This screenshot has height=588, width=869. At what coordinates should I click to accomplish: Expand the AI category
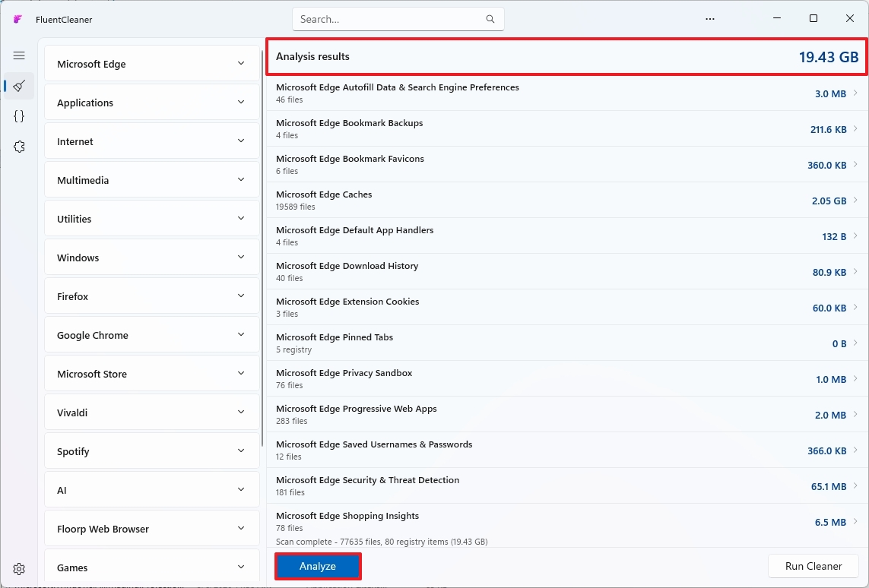152,490
